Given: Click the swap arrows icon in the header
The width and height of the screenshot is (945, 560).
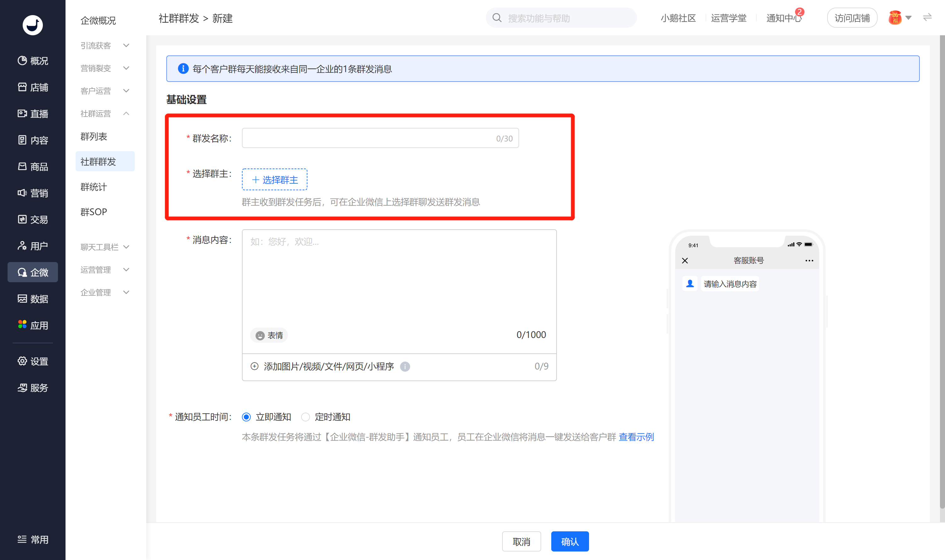Looking at the screenshot, I should (x=927, y=17).
